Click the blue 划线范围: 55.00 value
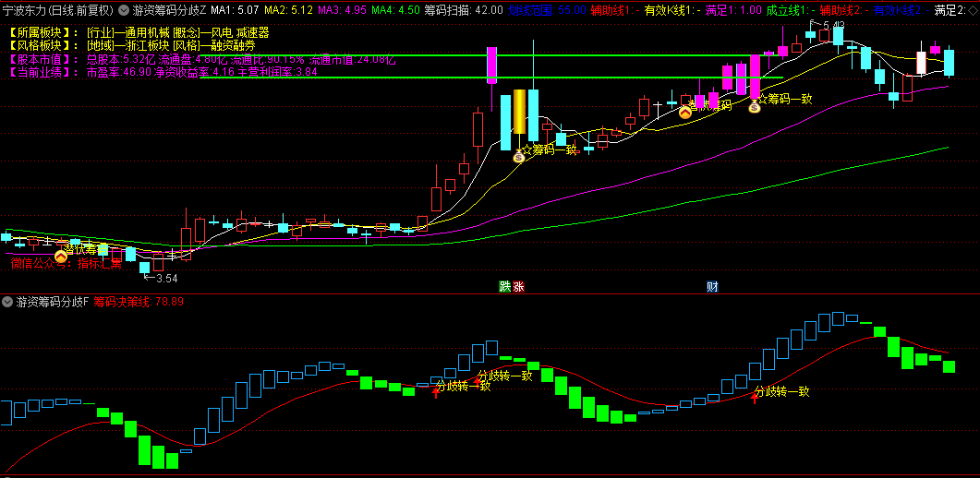 (547, 10)
